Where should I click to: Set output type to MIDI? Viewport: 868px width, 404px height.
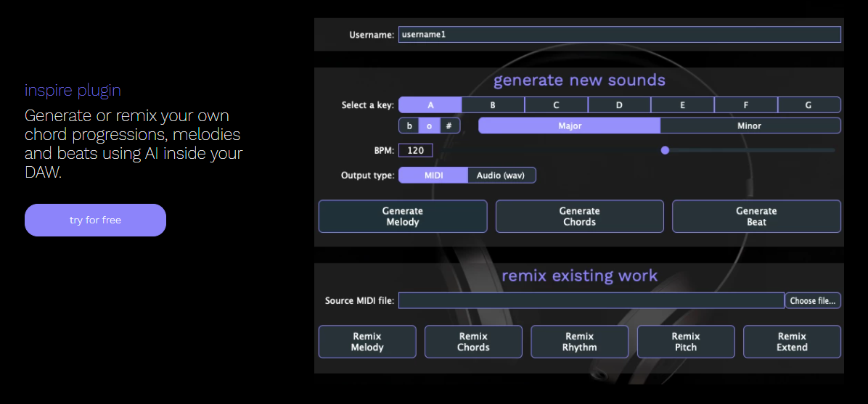[x=433, y=176]
